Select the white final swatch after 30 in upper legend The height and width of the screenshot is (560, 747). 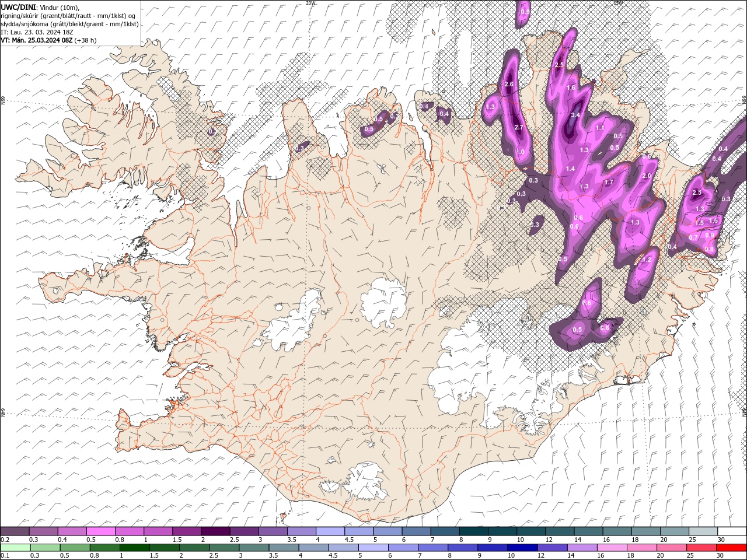(732, 531)
